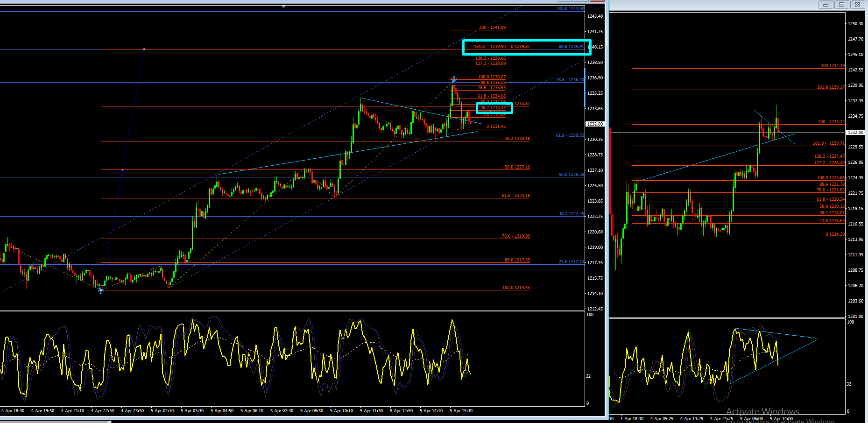Click the 5 Apr 15:30 time label

461,411
